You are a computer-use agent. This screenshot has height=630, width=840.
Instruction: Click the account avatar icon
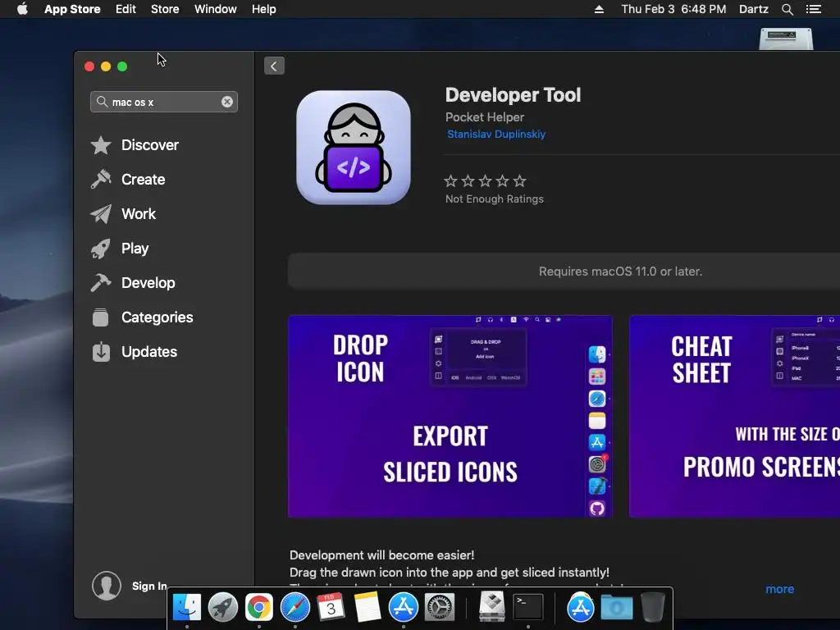pos(106,586)
